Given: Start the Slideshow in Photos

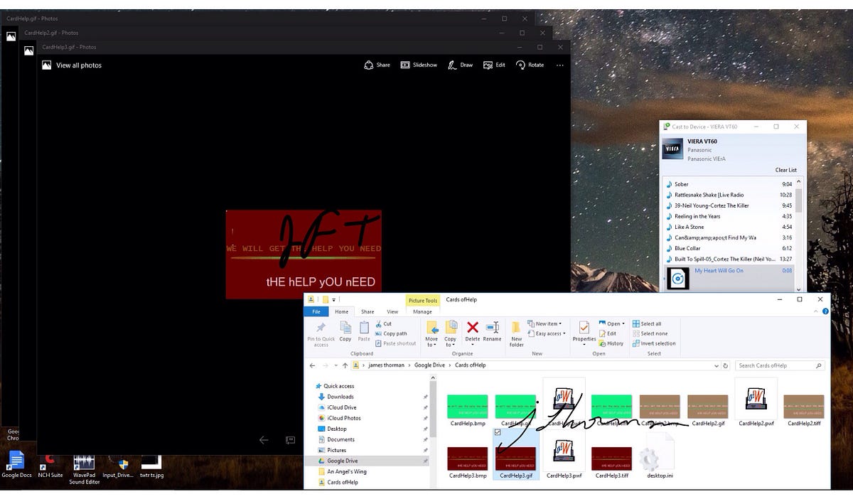Looking at the screenshot, I should (x=405, y=65).
